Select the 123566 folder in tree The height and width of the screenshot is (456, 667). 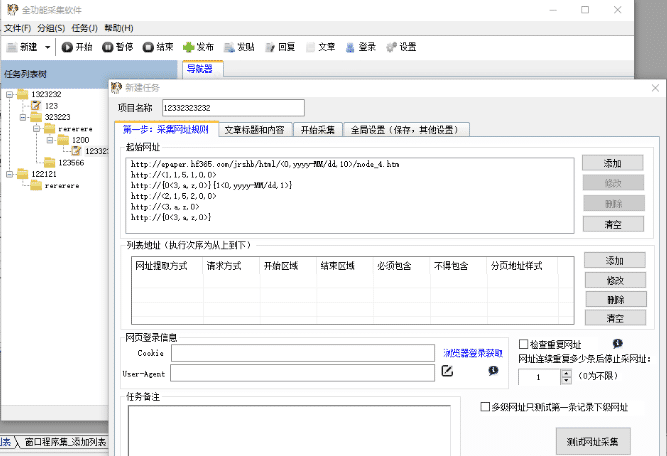point(64,162)
